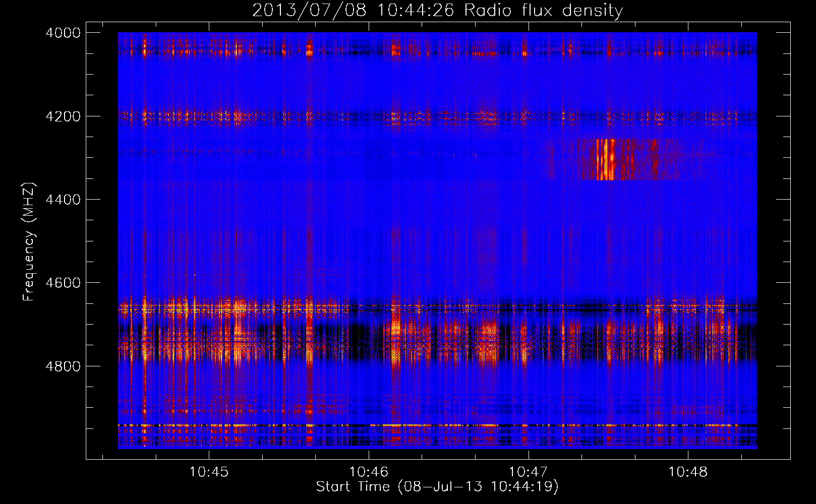Click the bright burst near 4300 MHz
The width and height of the screenshot is (816, 504).
(607, 159)
